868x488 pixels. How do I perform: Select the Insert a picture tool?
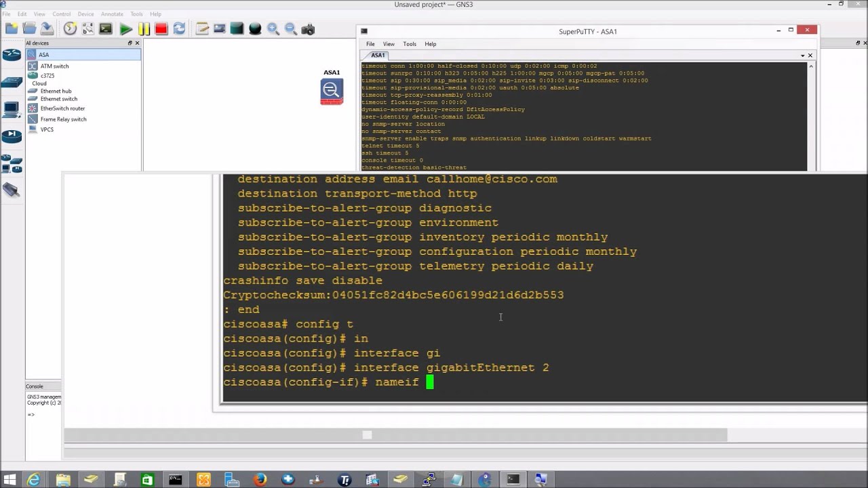pos(220,28)
